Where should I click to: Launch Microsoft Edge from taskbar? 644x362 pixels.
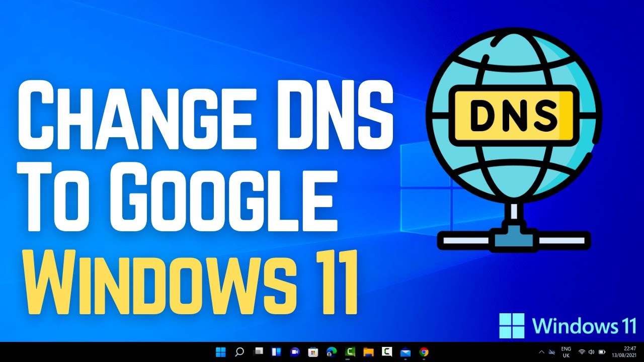[x=332, y=352]
